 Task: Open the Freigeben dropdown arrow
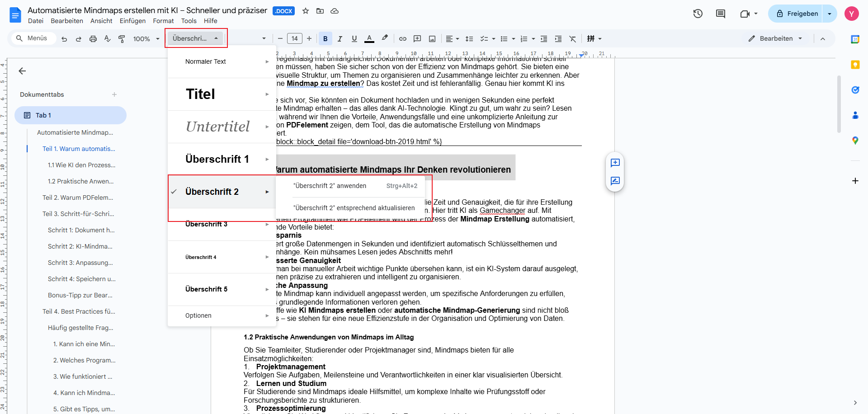point(830,14)
